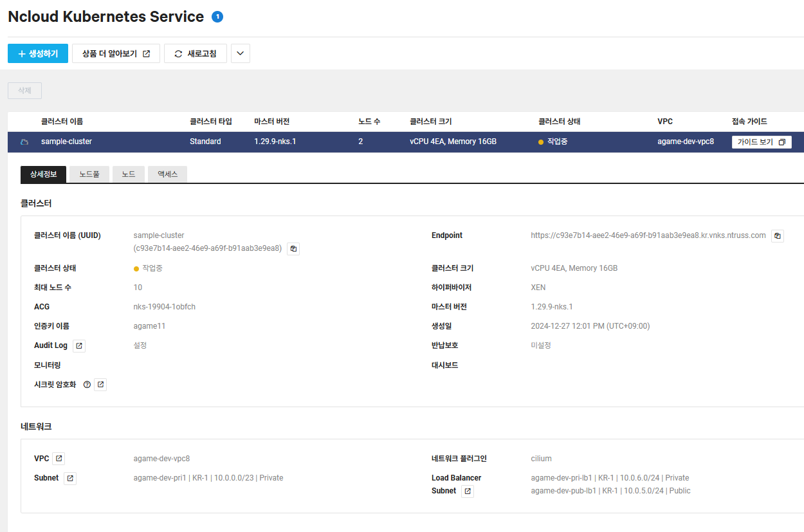Open the Audit Log external link icon
The image size is (804, 532).
pos(79,346)
